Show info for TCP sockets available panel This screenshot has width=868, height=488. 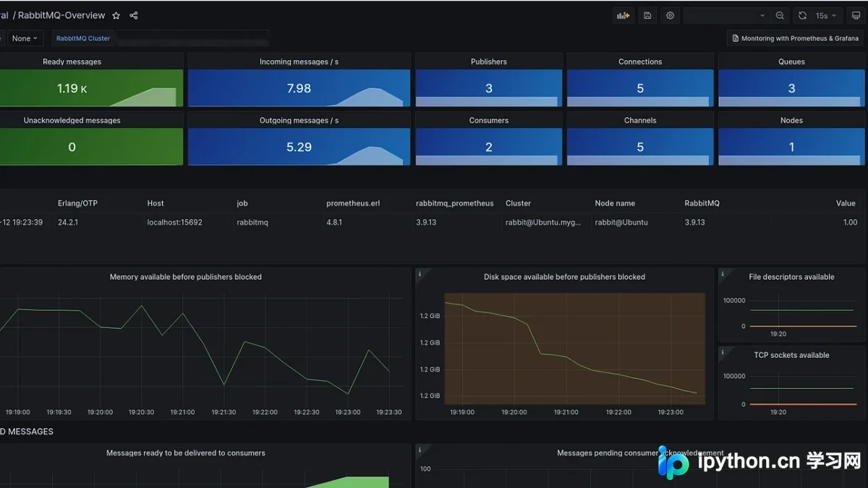[723, 351]
